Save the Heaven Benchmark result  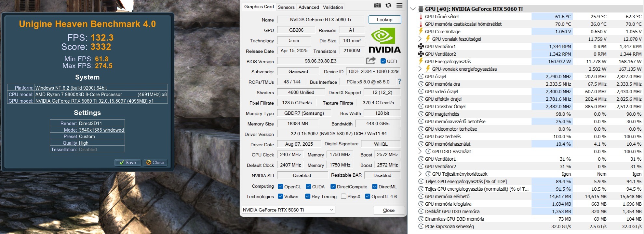pos(127,163)
